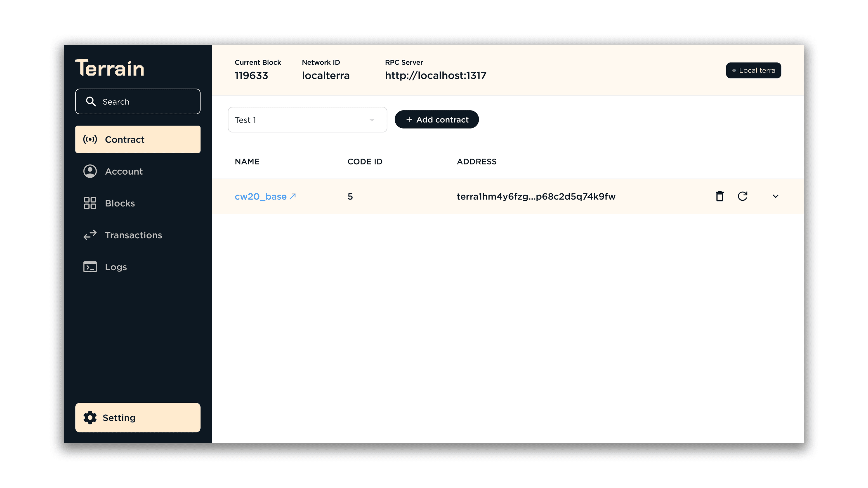Click the Terrain logo
This screenshot has height=488, width=868.
pyautogui.click(x=110, y=68)
